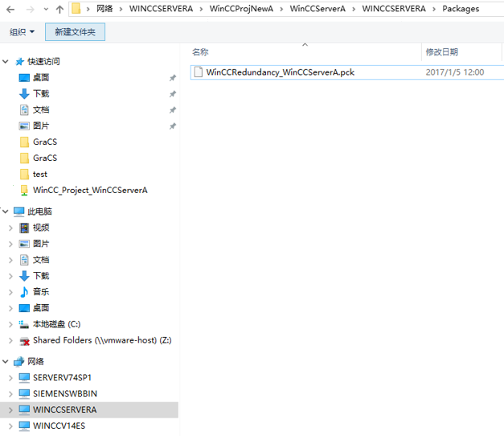Expand the WINCCSERVERA tree node

(10, 409)
